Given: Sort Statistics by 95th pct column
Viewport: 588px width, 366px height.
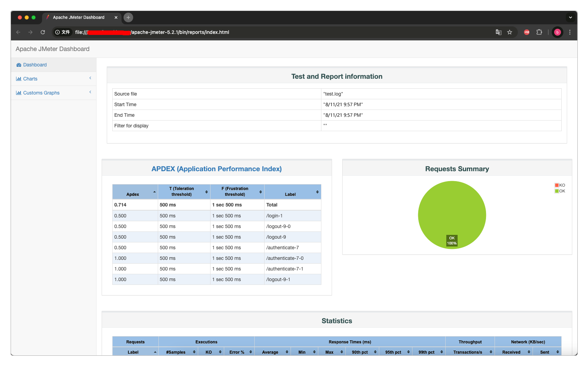Looking at the screenshot, I should 395,352.
